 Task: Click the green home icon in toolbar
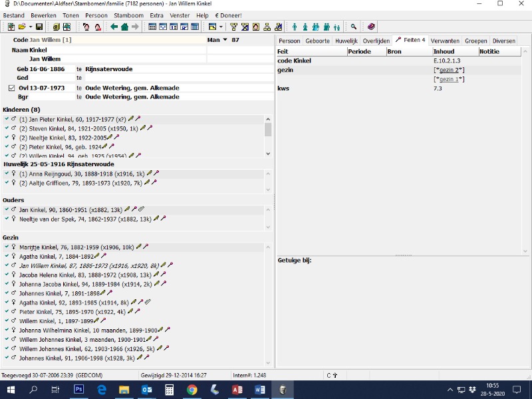[x=124, y=27]
